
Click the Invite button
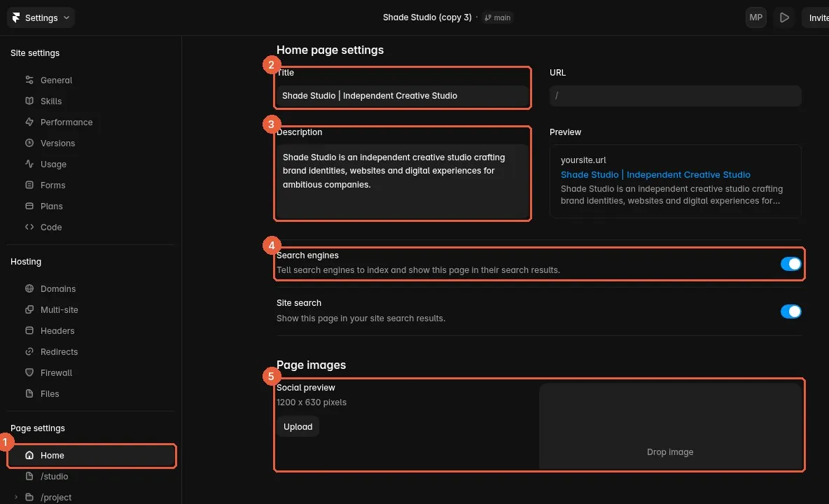816,17
